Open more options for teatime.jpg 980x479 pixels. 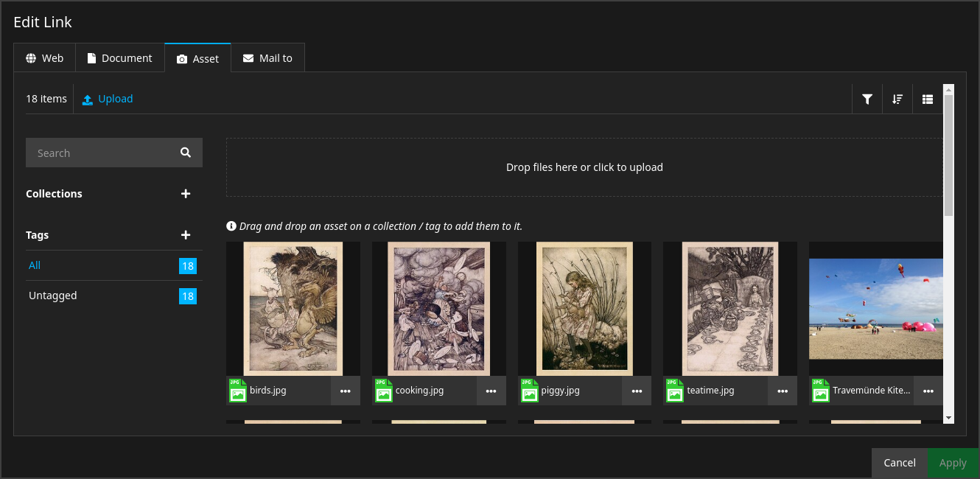pos(783,391)
